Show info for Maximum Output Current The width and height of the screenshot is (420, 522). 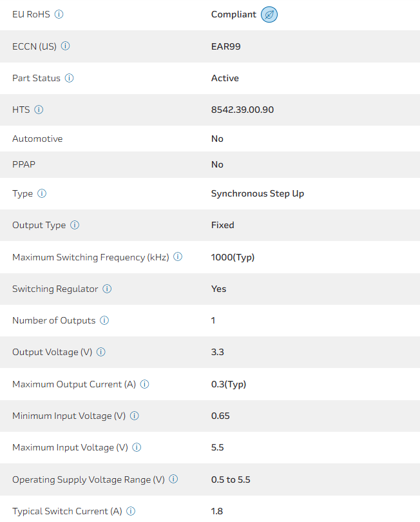(x=145, y=384)
